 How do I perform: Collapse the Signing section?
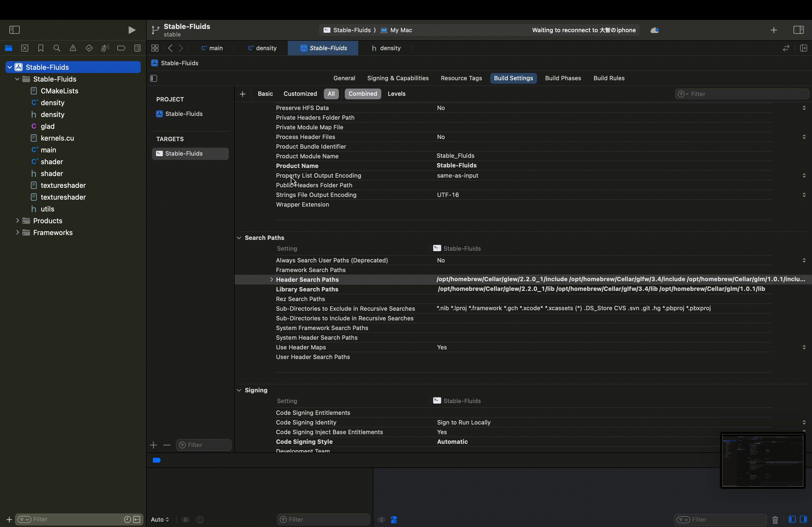239,390
